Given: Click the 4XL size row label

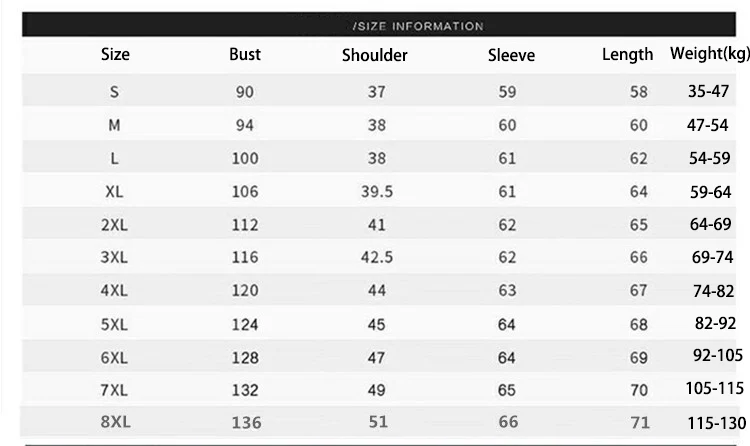Looking at the screenshot, I should click(x=115, y=290).
